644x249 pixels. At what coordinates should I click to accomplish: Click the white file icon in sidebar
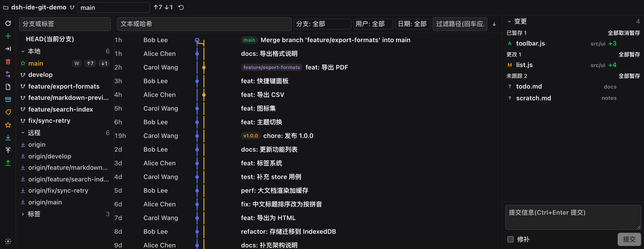tap(8, 87)
